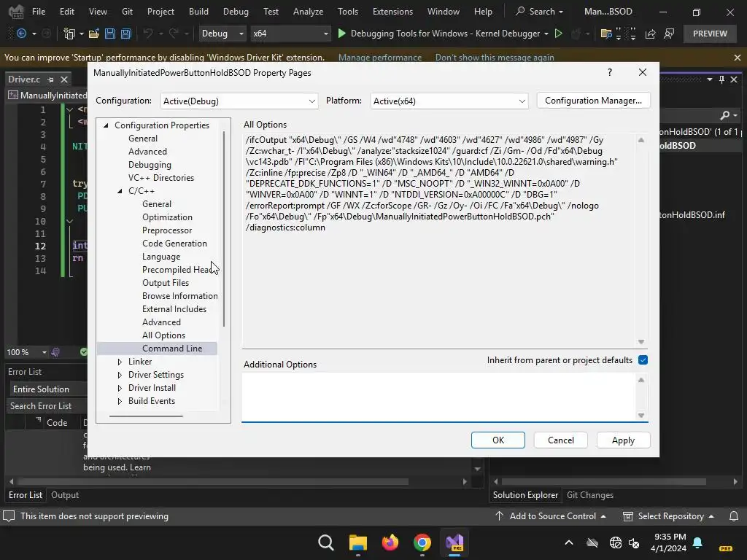
Task: Toggle Inherit from parent or project defaults checkbox
Action: point(643,360)
